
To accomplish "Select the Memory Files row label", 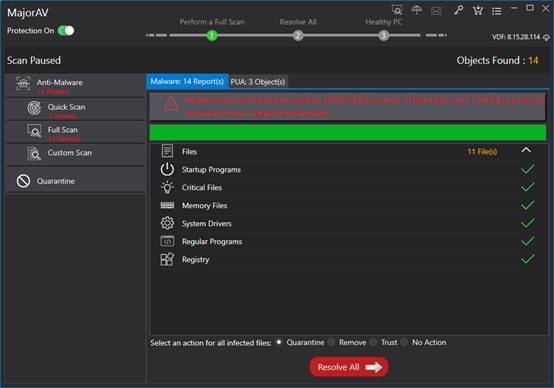I will (x=204, y=206).
